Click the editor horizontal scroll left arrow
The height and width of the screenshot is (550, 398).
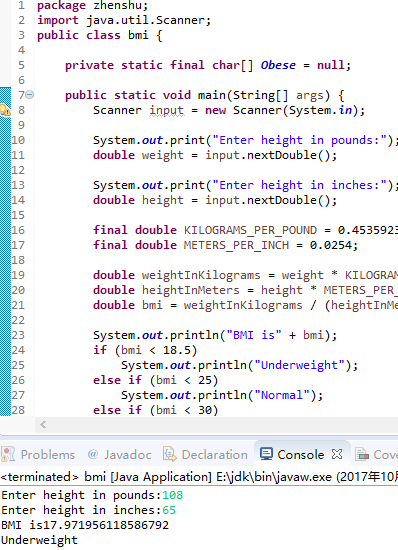[43, 425]
